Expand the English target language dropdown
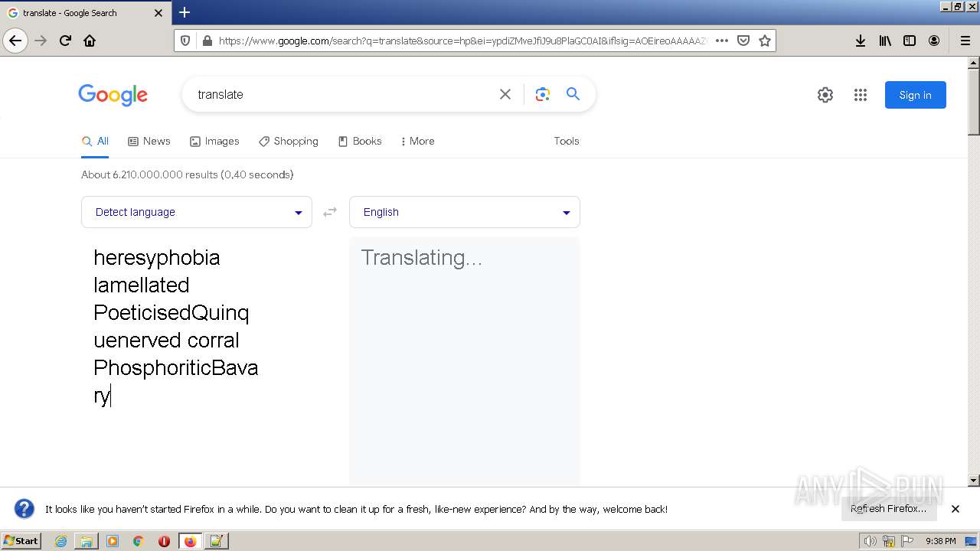The width and height of the screenshot is (980, 551). (465, 212)
